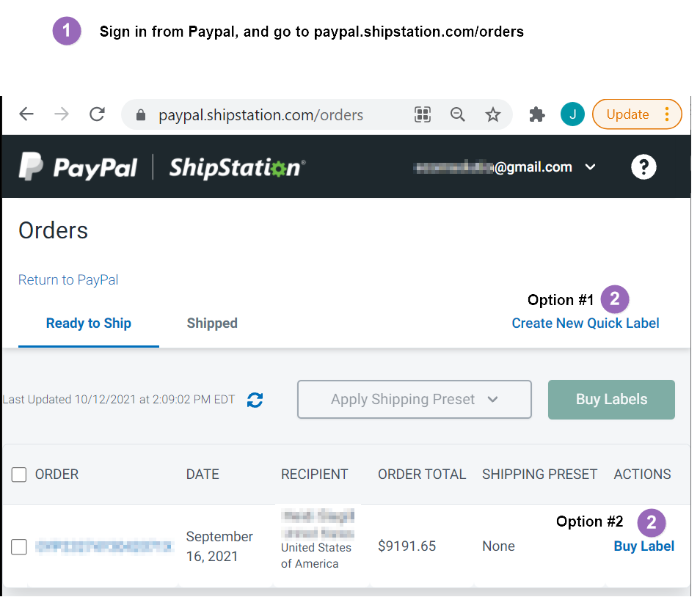The width and height of the screenshot is (700, 608).
Task: Click the Orders page heading
Action: [x=53, y=230]
